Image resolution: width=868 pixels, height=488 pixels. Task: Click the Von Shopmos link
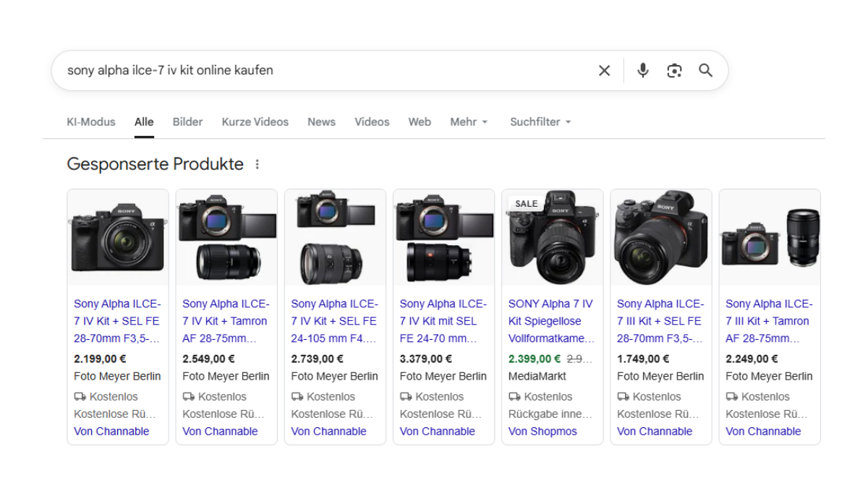542,431
